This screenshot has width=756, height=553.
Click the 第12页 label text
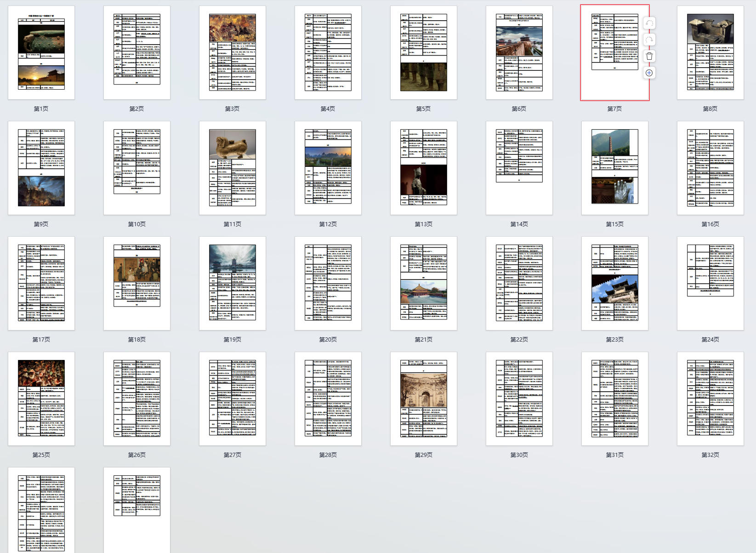point(328,224)
